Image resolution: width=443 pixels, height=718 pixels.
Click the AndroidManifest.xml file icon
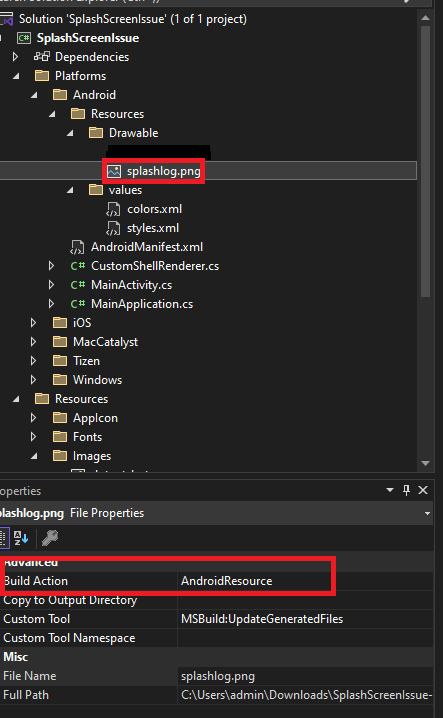click(x=77, y=247)
